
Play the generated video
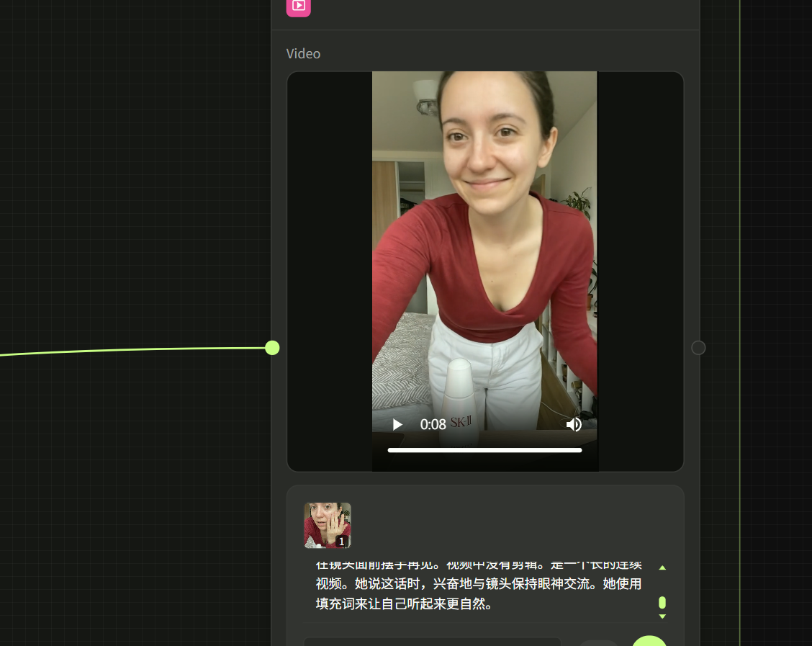[x=397, y=425]
